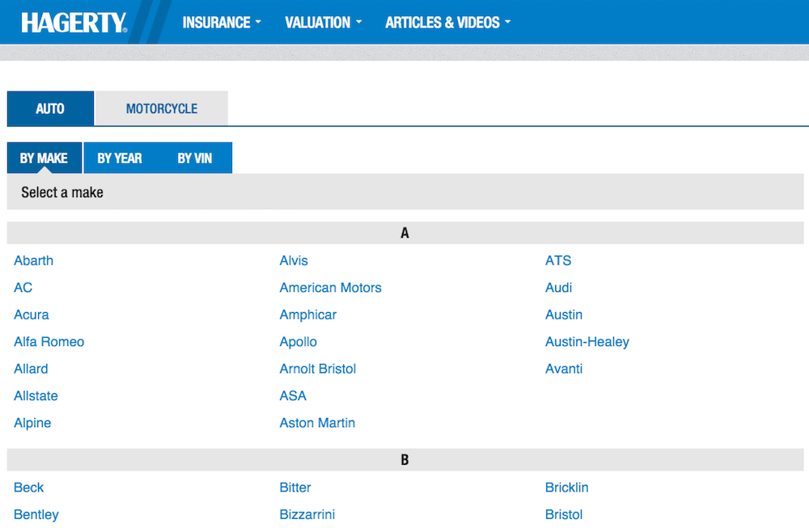Click the Austin-Healey link
The width and height of the screenshot is (809, 532).
click(x=587, y=342)
